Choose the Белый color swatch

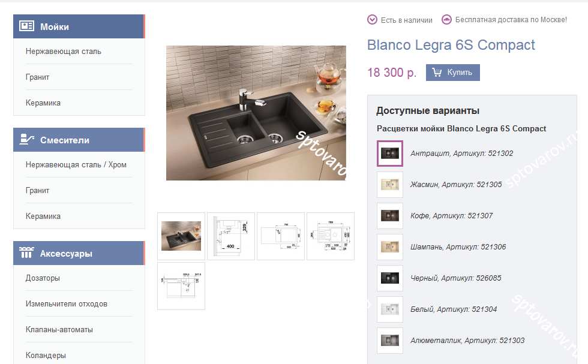coord(390,309)
